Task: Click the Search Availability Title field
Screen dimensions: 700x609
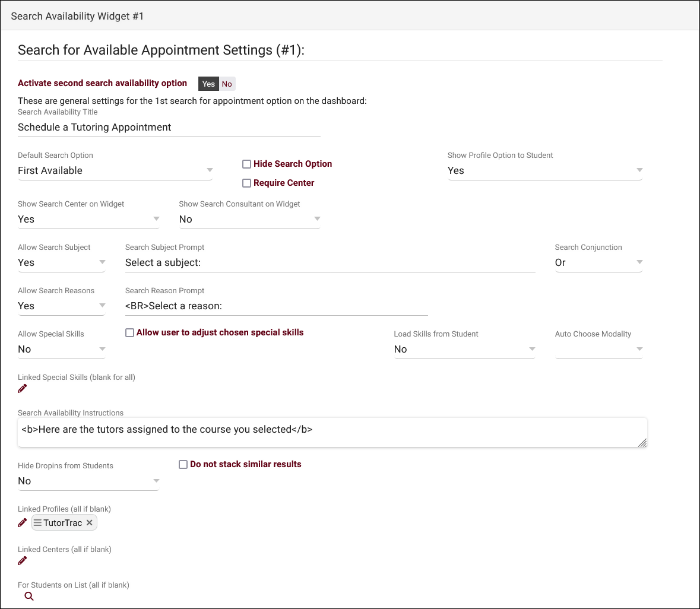Action: click(x=169, y=128)
